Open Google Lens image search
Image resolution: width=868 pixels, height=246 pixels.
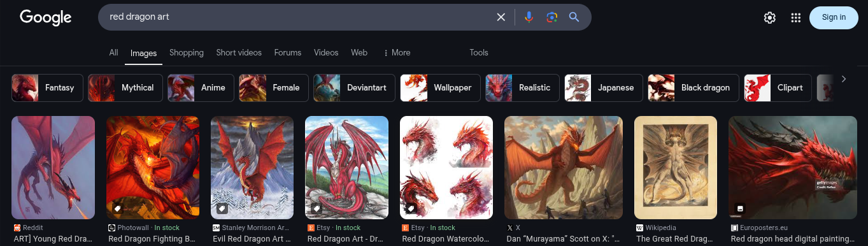point(552,17)
